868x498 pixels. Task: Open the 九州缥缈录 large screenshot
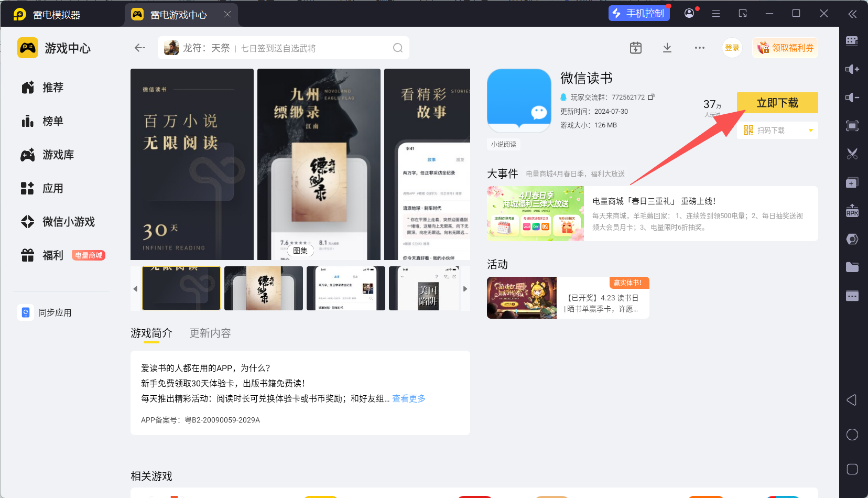(319, 164)
